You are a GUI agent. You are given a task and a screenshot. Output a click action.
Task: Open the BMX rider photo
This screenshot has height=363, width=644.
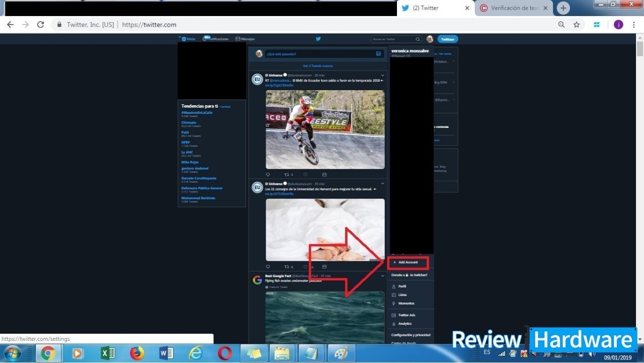tap(325, 129)
